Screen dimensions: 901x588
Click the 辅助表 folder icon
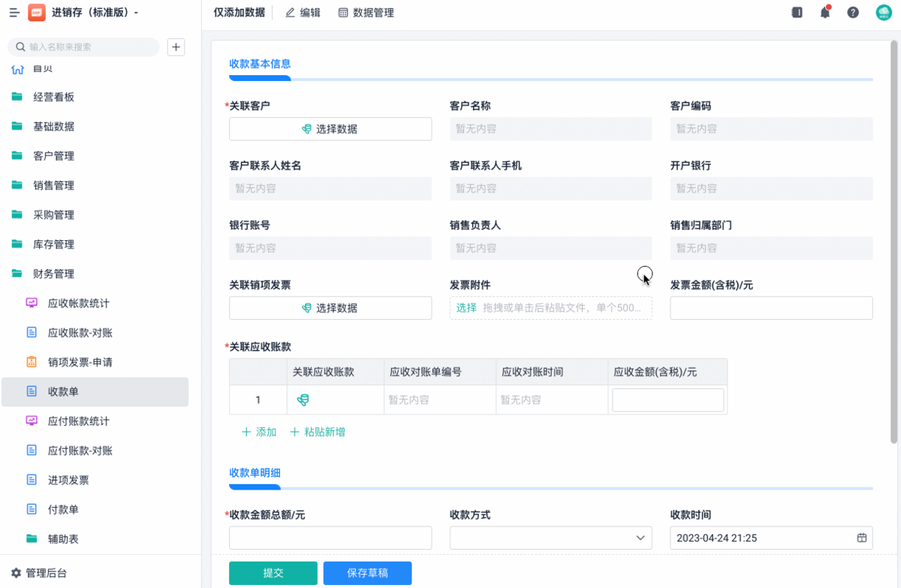click(32, 538)
